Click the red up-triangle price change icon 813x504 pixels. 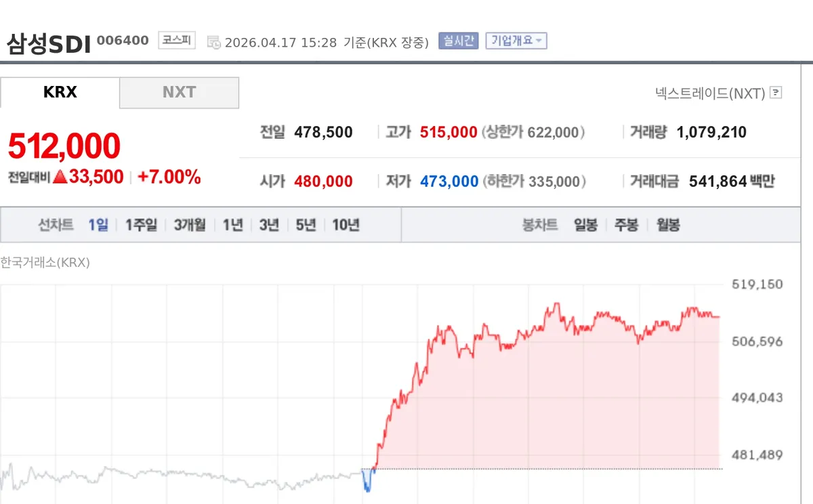point(60,177)
